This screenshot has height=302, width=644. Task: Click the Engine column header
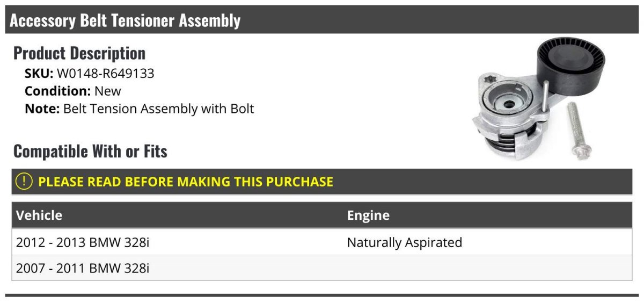368,215
